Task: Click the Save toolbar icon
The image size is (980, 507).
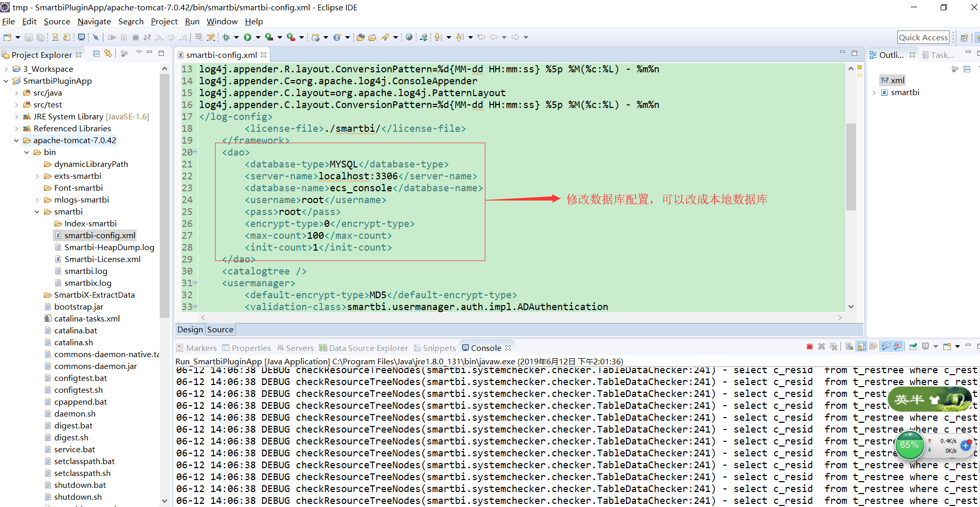Action: pyautogui.click(x=28, y=37)
